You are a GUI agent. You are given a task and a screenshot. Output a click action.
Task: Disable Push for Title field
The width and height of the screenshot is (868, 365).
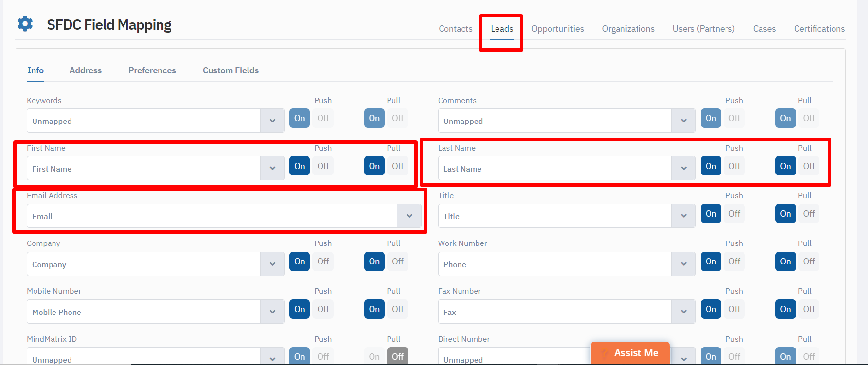coord(734,214)
